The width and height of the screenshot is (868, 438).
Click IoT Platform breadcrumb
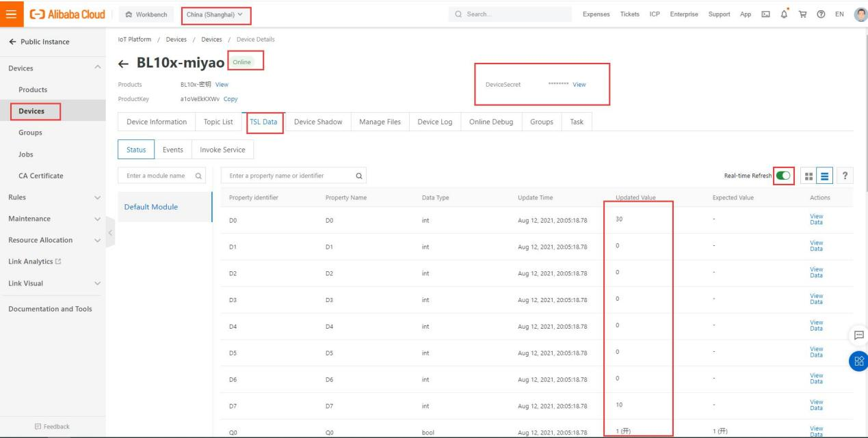coord(136,39)
